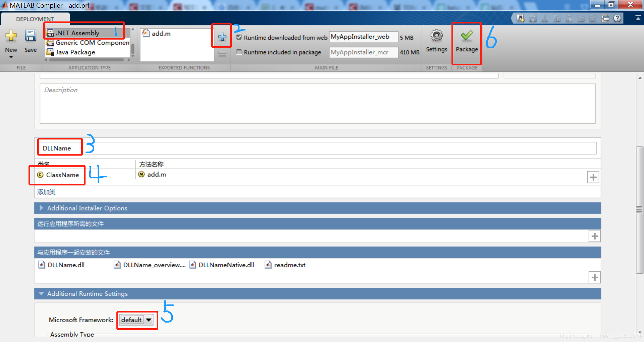Click the Generic COM Component type icon
The image size is (644, 342).
(50, 43)
